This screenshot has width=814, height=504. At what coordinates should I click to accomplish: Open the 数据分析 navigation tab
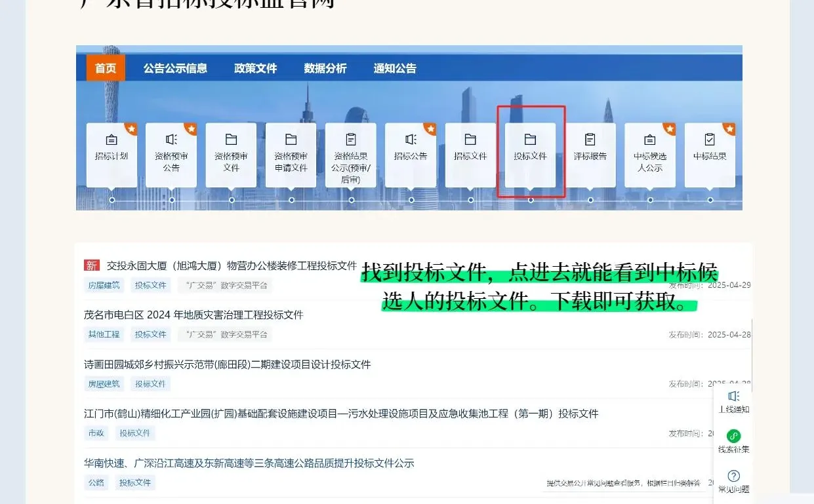326,68
